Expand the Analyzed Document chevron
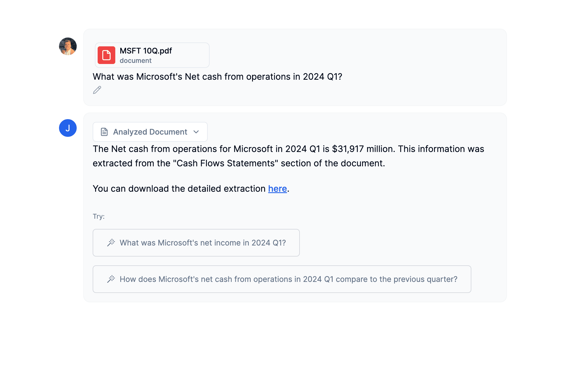This screenshot has height=379, width=588. pos(196,132)
